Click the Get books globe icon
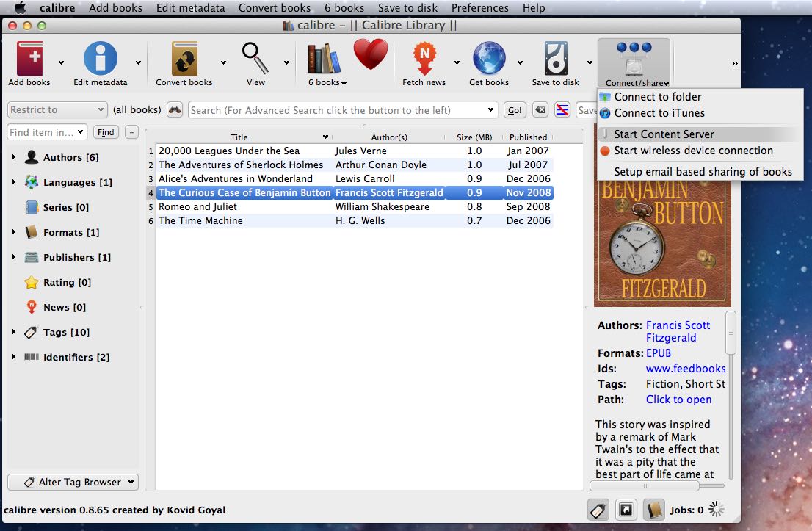This screenshot has width=812, height=531. tap(489, 59)
